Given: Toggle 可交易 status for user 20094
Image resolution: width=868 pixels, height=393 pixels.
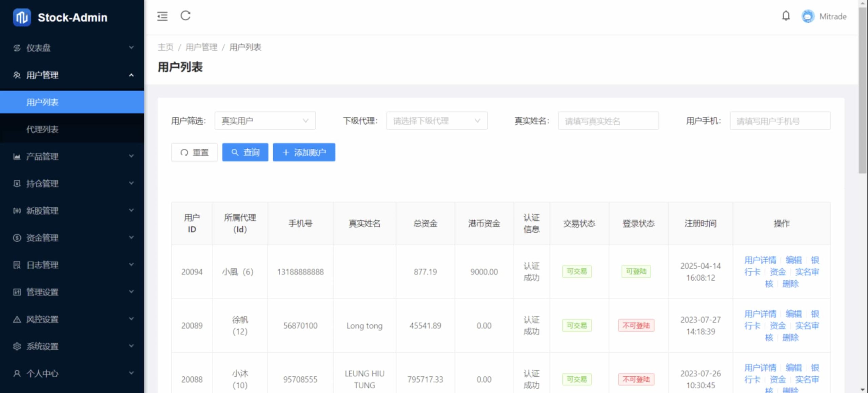Looking at the screenshot, I should [576, 272].
